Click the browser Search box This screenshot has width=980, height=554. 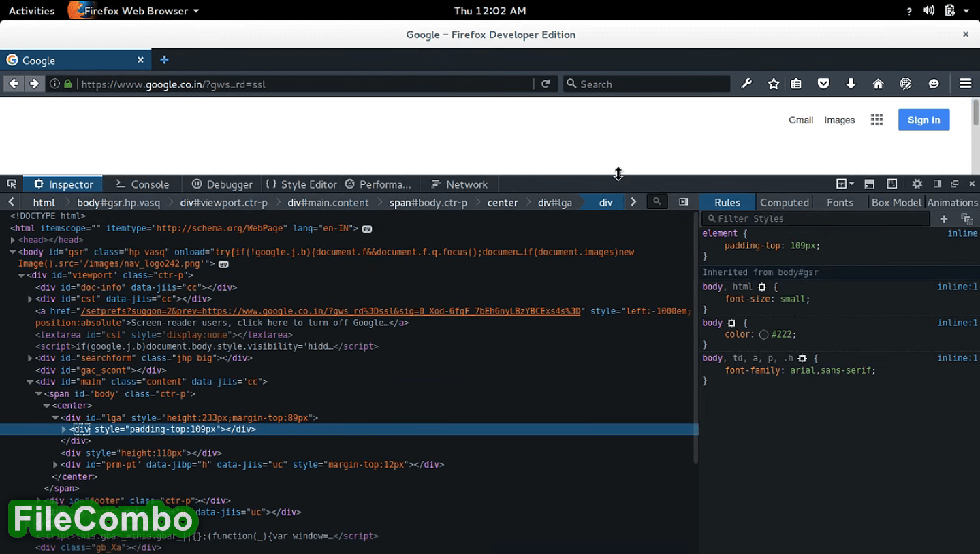tap(646, 84)
